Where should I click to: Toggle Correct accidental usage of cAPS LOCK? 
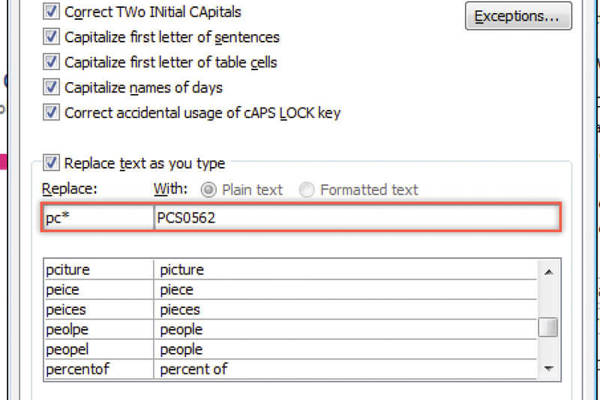coord(51,112)
